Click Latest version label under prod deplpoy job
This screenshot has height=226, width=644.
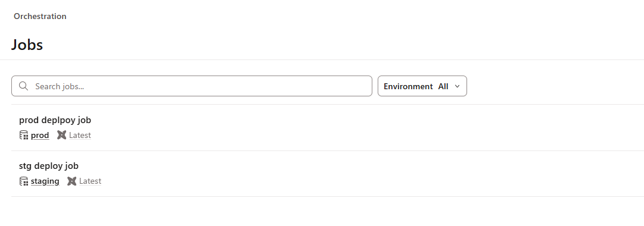(x=80, y=136)
